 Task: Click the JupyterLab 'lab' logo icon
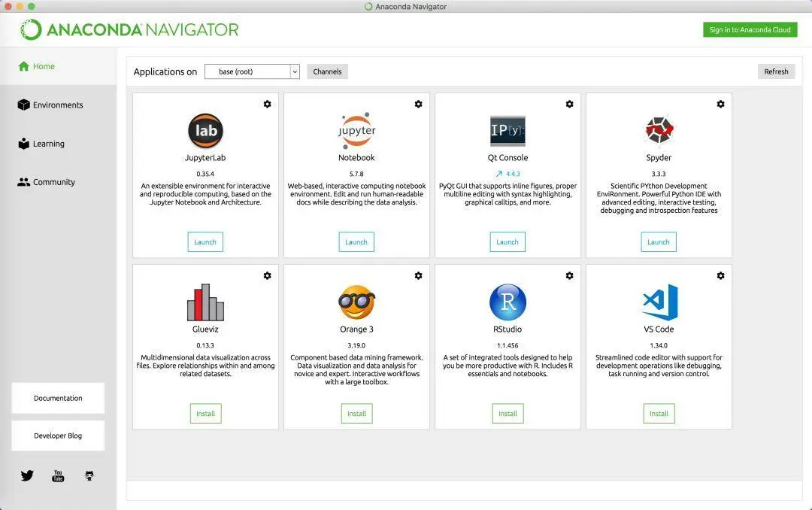(x=205, y=131)
